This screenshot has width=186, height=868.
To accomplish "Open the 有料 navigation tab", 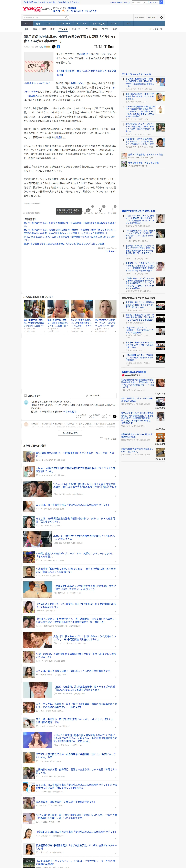I will pyautogui.click(x=129, y=24).
